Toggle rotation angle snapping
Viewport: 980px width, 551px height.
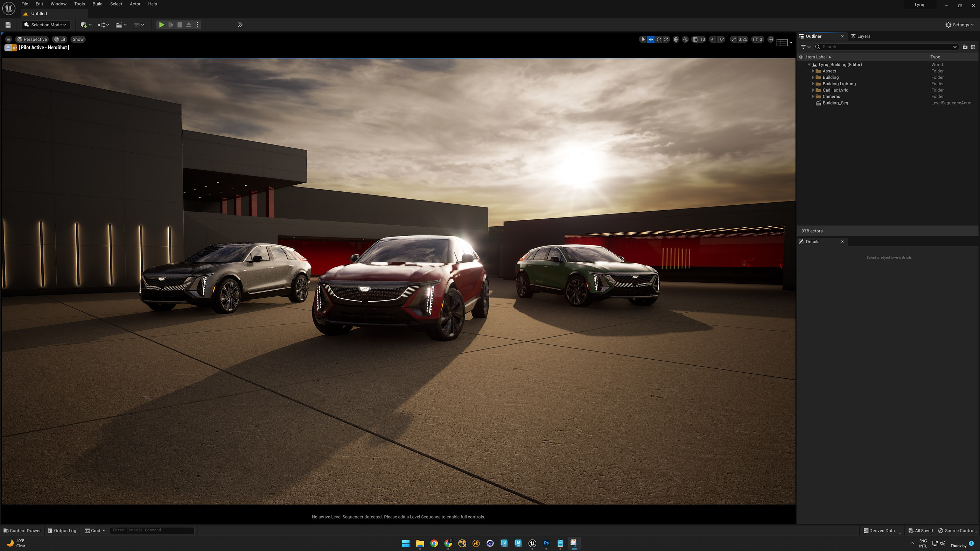tap(713, 39)
